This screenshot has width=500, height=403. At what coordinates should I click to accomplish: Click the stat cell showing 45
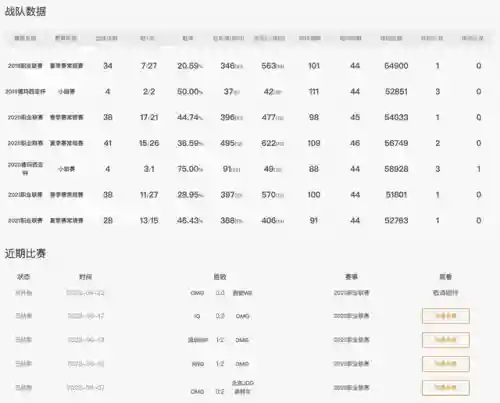pyautogui.click(x=355, y=117)
